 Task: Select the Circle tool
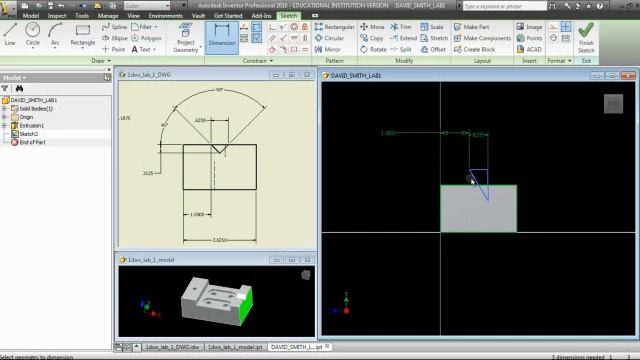click(33, 34)
